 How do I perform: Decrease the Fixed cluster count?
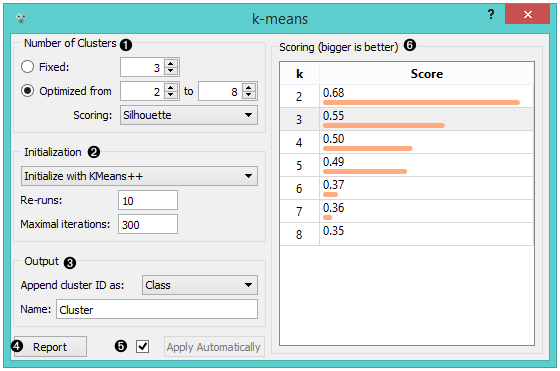[171, 71]
